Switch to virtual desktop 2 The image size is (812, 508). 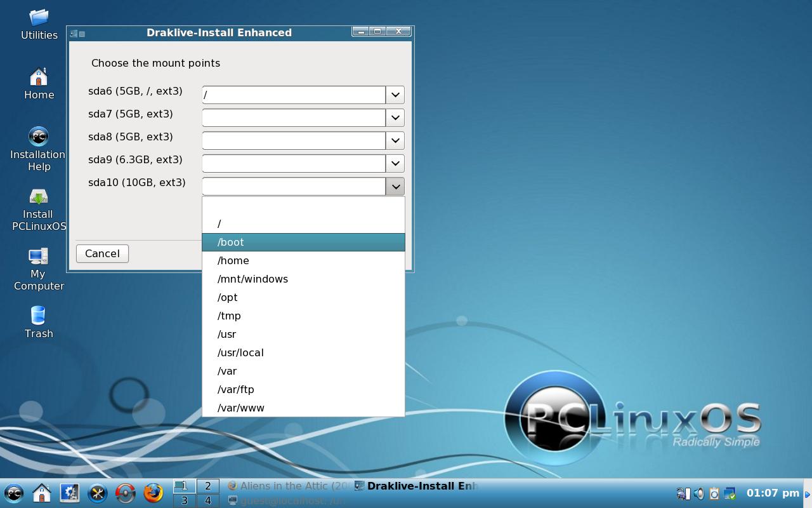coord(207,486)
